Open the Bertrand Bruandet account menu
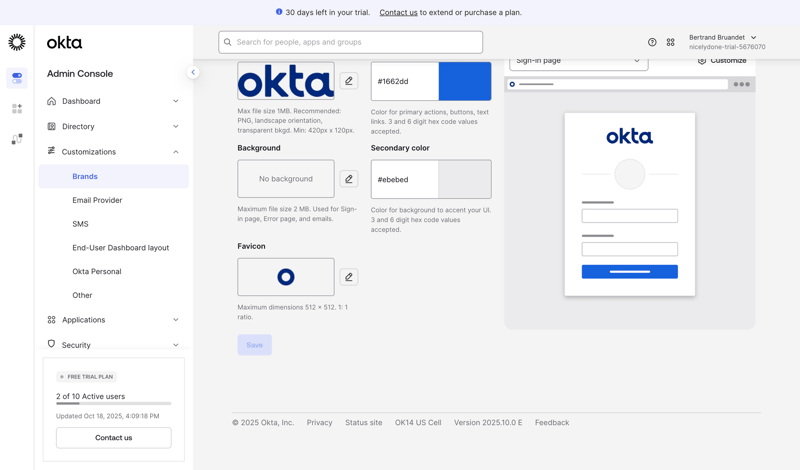 [x=727, y=42]
